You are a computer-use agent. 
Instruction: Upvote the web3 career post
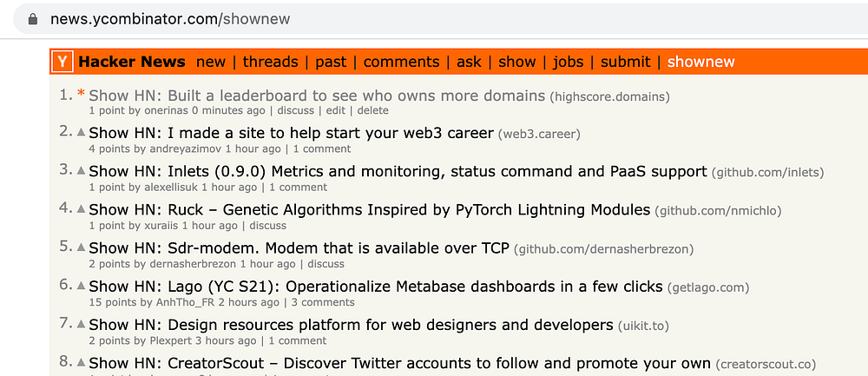82,133
